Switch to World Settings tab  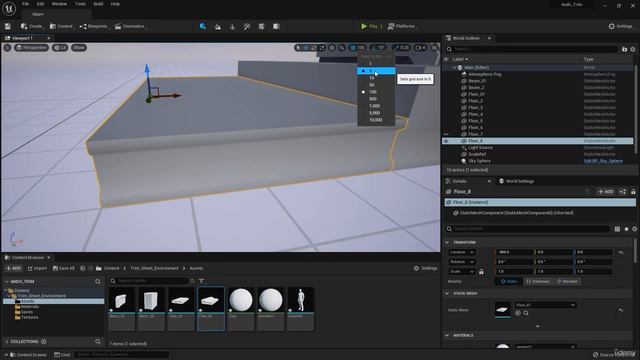(516, 181)
